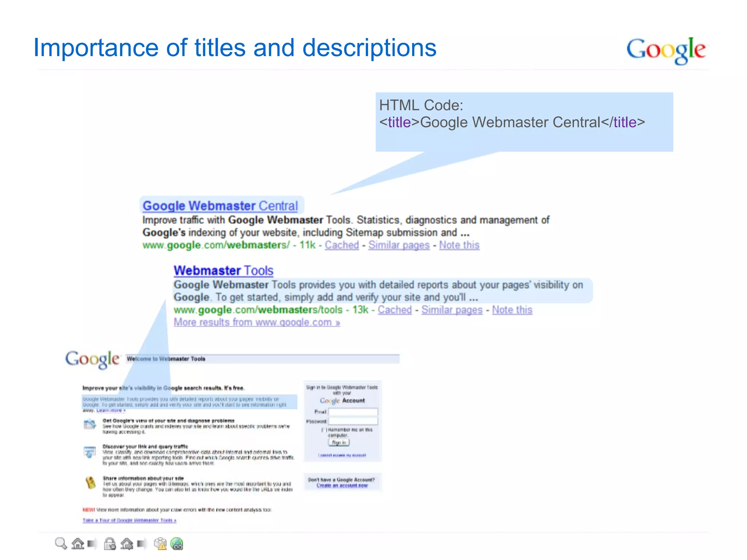Click the Welcome to Webmaster Tools header bar

(263, 359)
